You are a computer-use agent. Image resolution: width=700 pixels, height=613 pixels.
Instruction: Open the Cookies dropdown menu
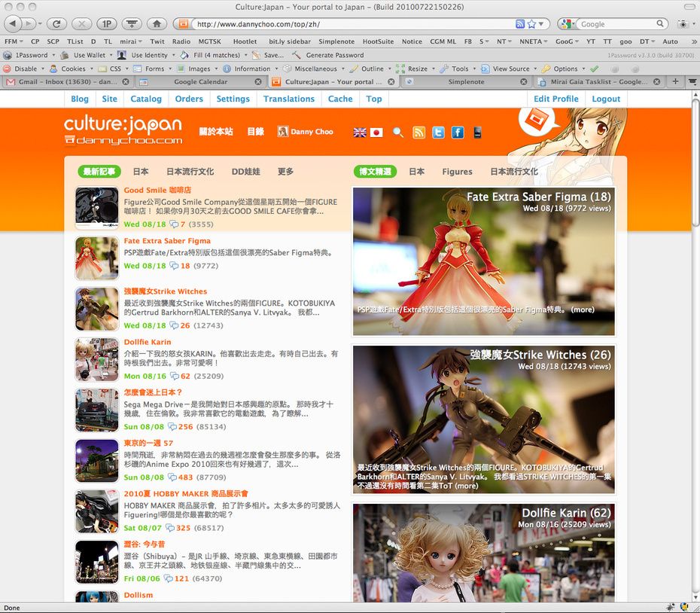tap(71, 69)
